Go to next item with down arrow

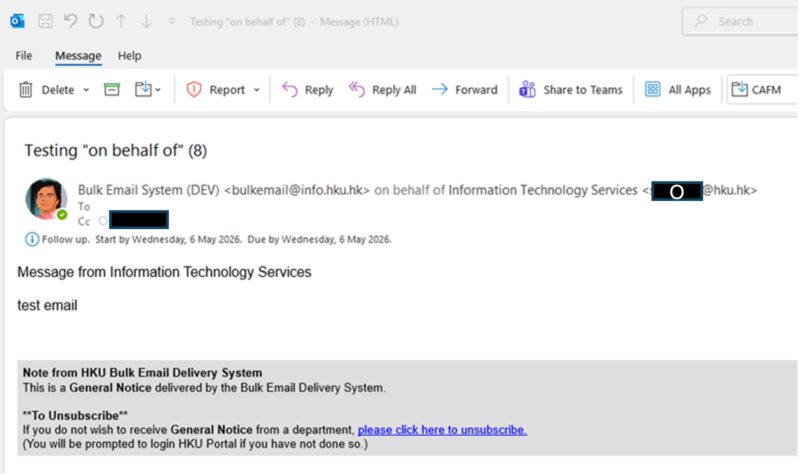coord(146,21)
